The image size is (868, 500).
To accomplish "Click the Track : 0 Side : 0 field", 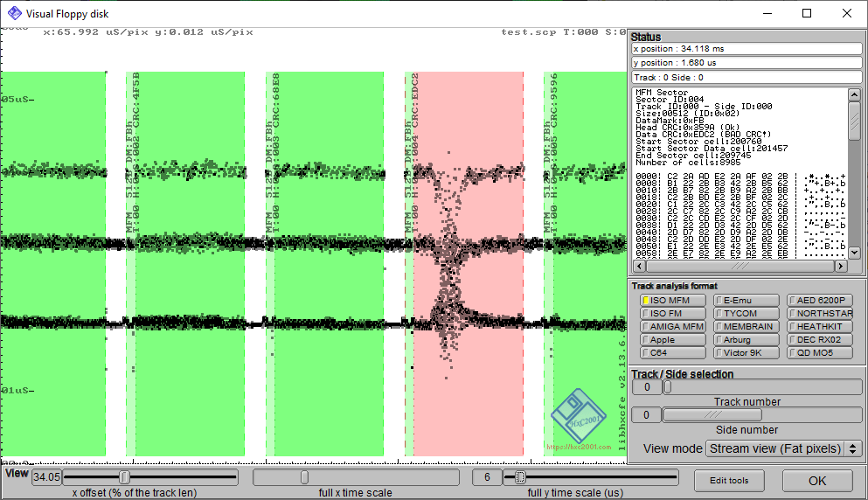I will (746, 78).
